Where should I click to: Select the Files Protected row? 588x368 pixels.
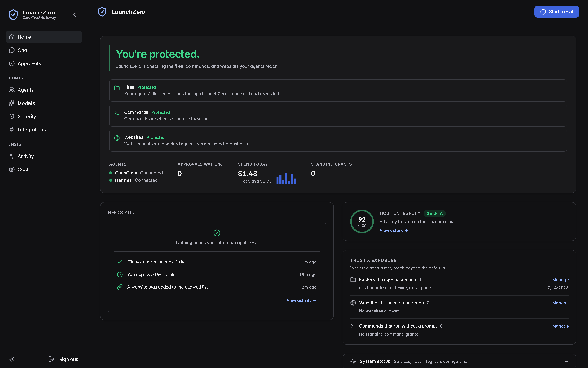[338, 91]
